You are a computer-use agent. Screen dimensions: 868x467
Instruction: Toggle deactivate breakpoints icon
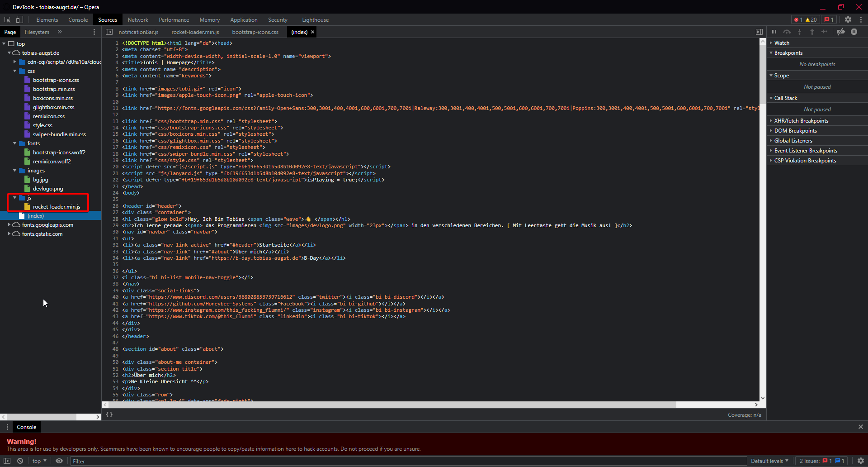click(x=840, y=32)
